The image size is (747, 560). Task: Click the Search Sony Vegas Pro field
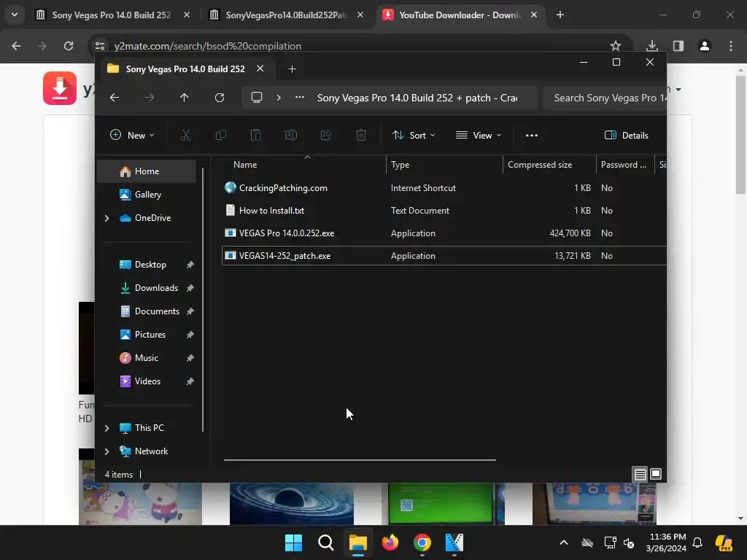(605, 98)
